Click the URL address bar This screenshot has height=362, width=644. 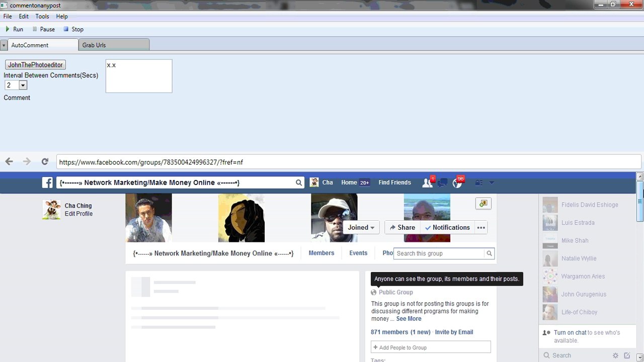click(x=349, y=162)
